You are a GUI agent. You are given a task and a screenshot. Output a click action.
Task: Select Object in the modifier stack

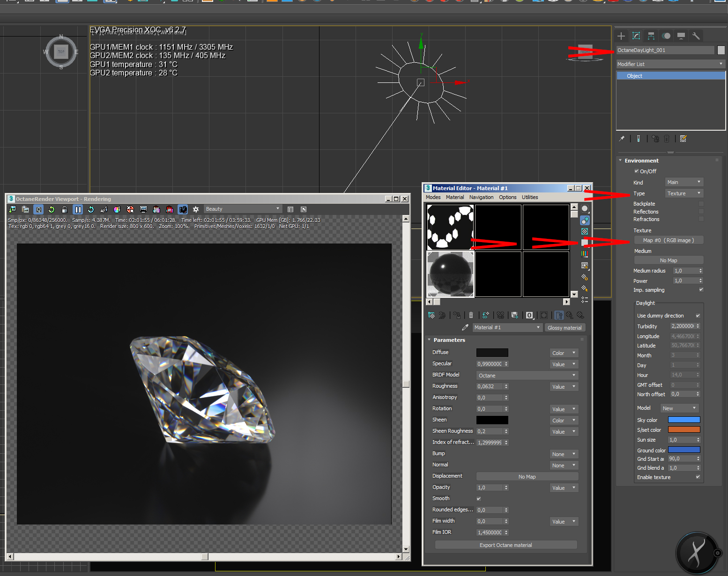(671, 76)
